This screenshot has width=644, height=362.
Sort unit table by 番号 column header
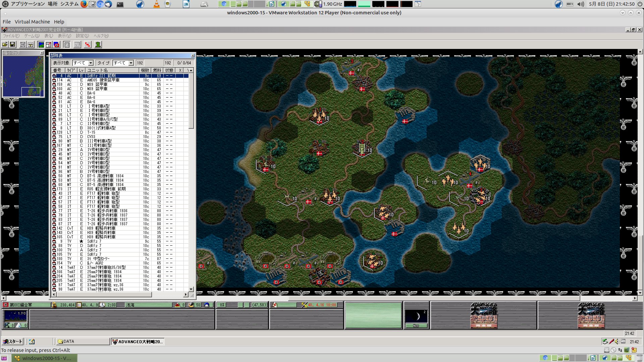coord(58,70)
